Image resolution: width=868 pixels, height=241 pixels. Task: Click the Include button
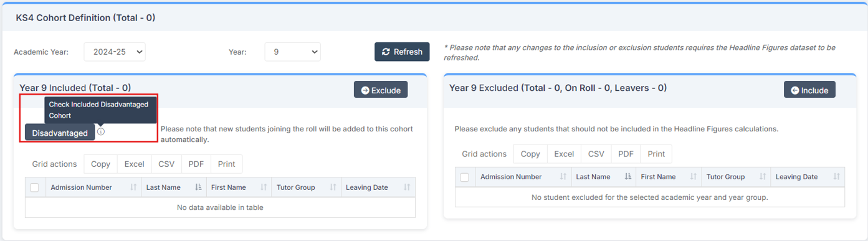809,90
